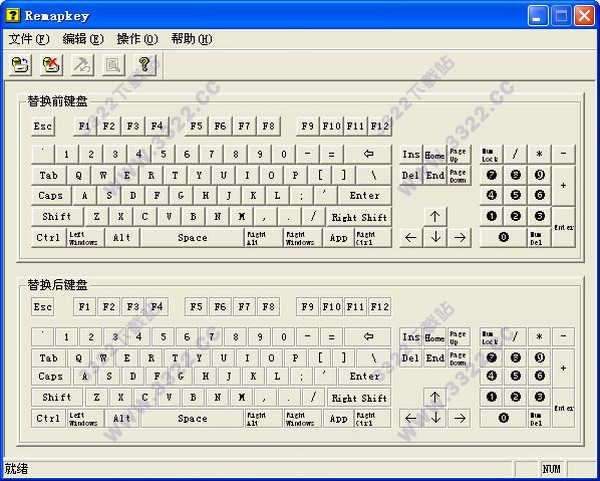Image resolution: width=600 pixels, height=481 pixels.
Task: Click the F12 key in 替换后键盘
Action: point(380,307)
